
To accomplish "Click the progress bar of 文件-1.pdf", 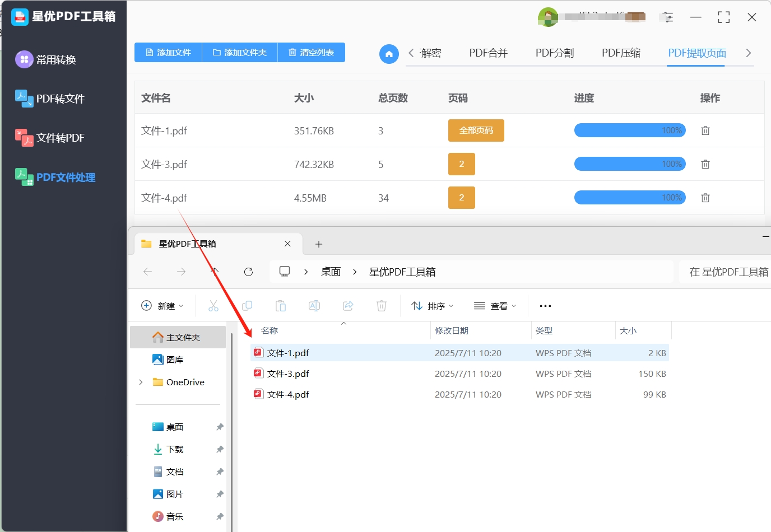I will (630, 130).
